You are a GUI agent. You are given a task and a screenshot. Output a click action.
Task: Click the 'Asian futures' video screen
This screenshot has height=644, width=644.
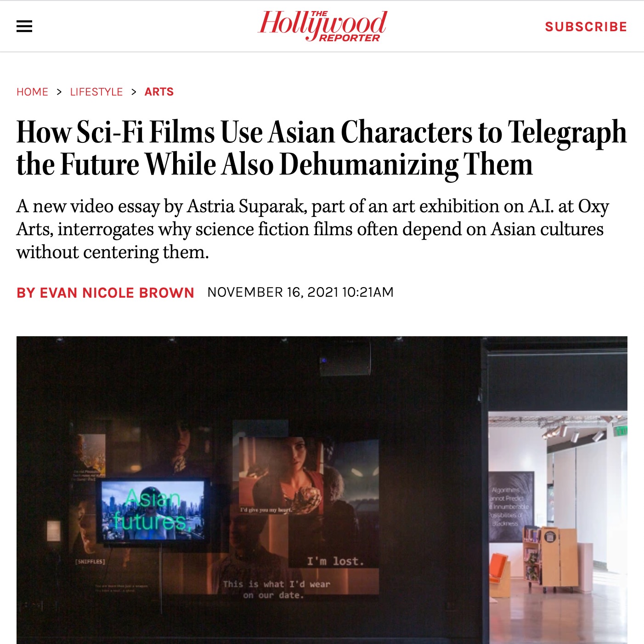[153, 510]
